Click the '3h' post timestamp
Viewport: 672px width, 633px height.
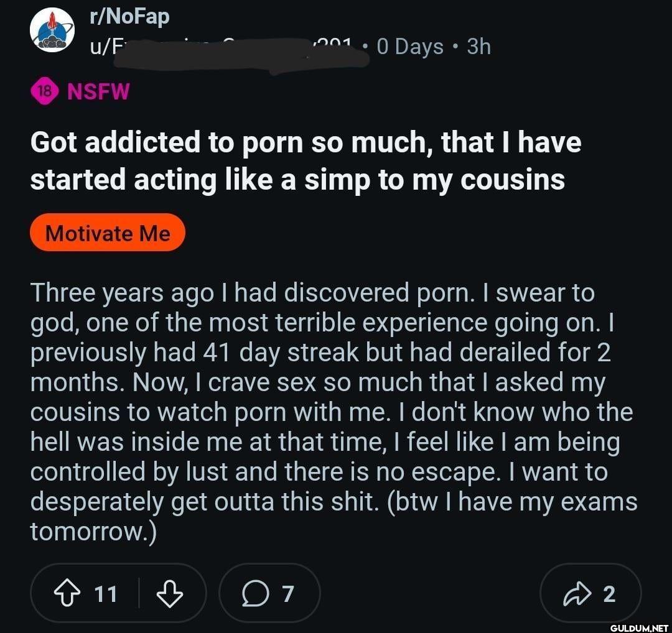(x=478, y=47)
